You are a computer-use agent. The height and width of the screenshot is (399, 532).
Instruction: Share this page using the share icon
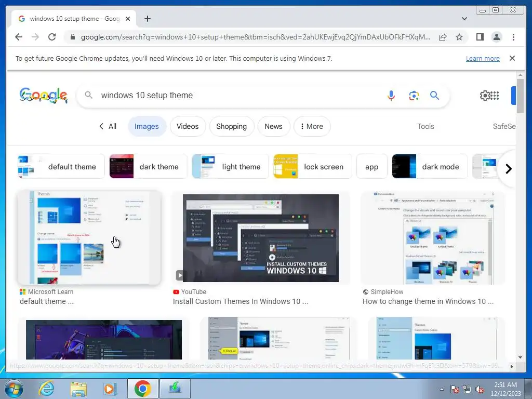coord(443,37)
